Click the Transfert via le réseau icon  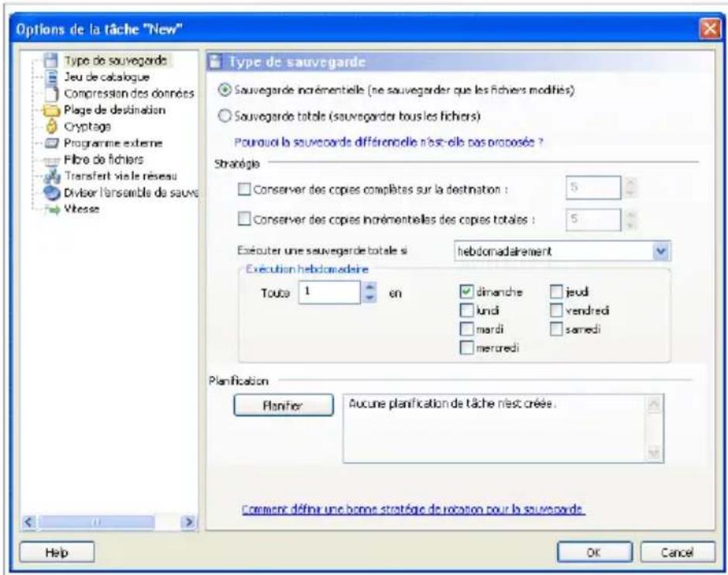52,176
